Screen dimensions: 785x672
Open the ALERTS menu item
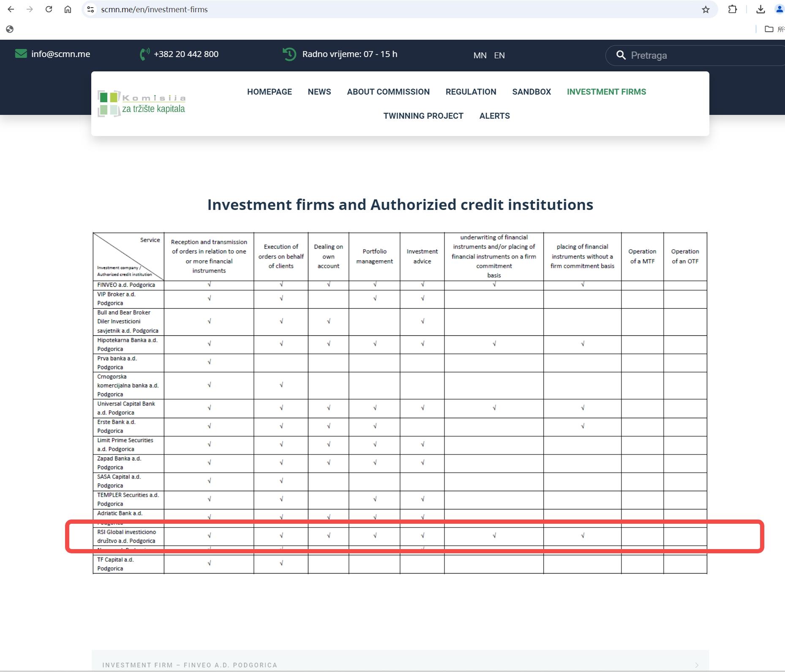pyautogui.click(x=495, y=116)
